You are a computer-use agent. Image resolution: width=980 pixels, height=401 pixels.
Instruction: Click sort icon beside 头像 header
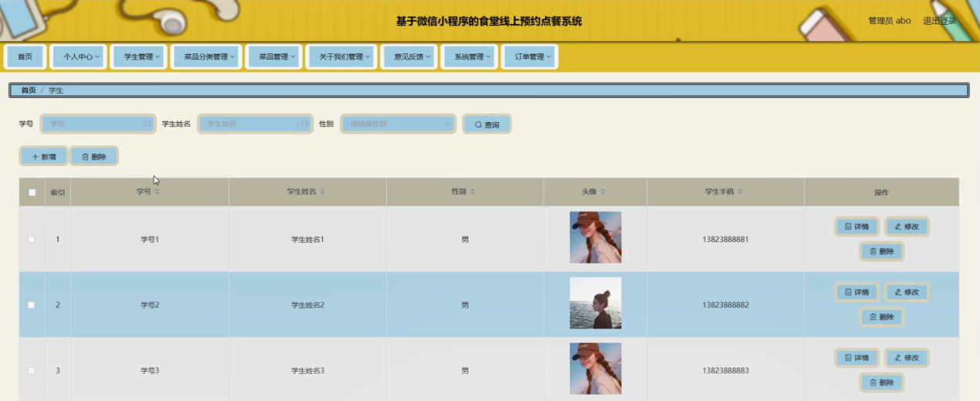pyautogui.click(x=603, y=192)
